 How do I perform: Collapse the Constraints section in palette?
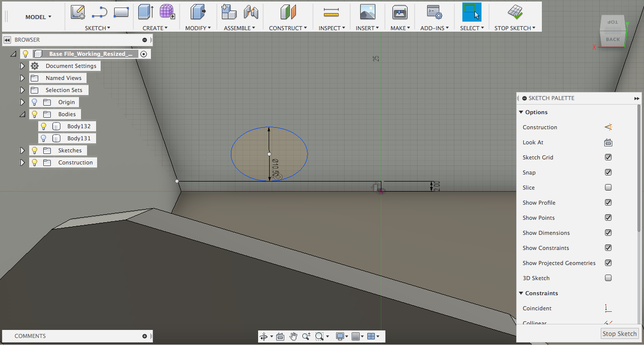click(521, 293)
